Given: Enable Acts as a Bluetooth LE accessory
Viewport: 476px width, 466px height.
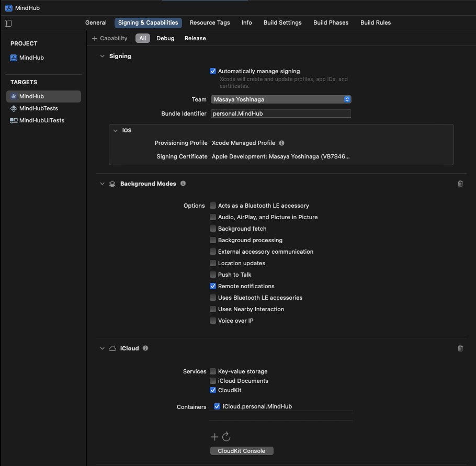Looking at the screenshot, I should [x=213, y=206].
